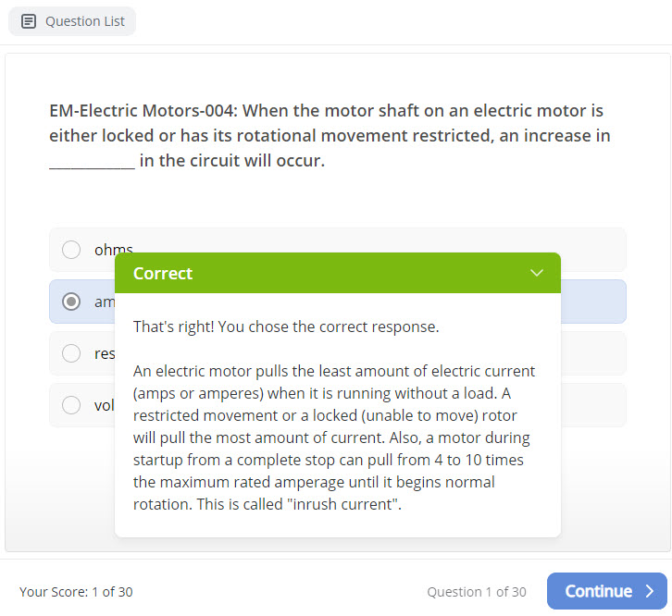Click the right side of the highlighted amps row
The image size is (672, 616).
point(592,302)
